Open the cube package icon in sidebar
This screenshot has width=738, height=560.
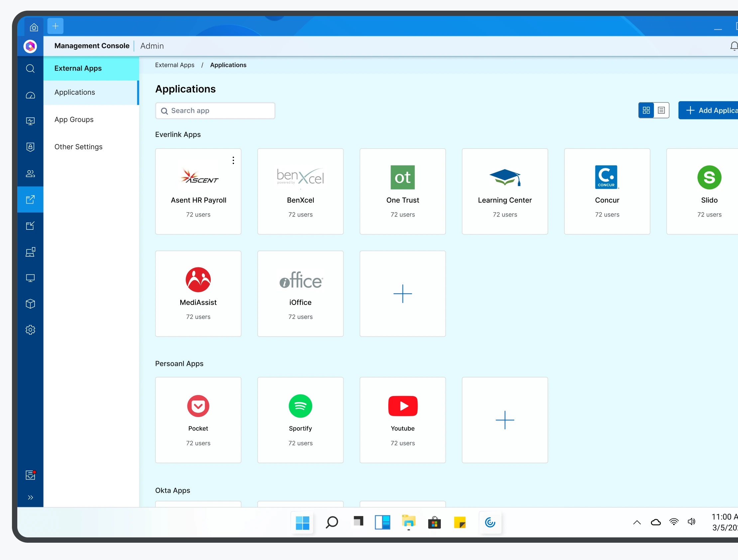click(x=30, y=304)
